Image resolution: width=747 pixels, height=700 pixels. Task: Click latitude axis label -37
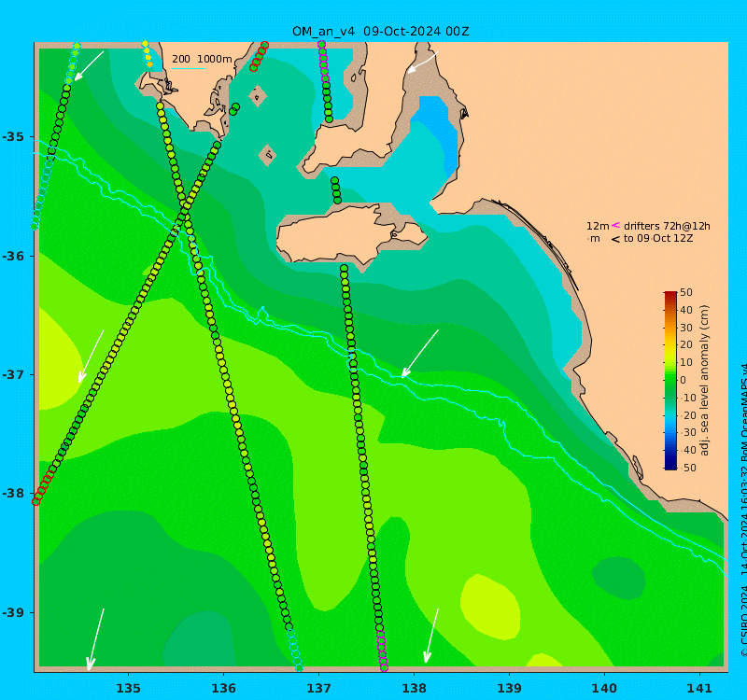pos(13,374)
